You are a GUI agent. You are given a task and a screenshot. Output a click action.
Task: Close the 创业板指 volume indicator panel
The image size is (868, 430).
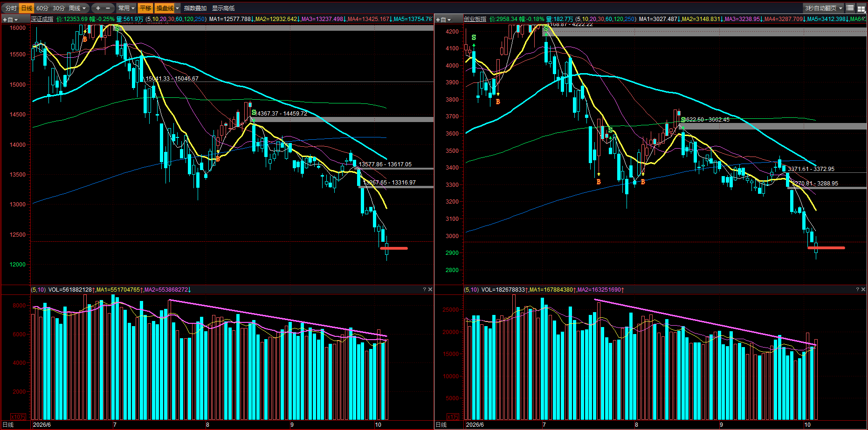pos(863,290)
